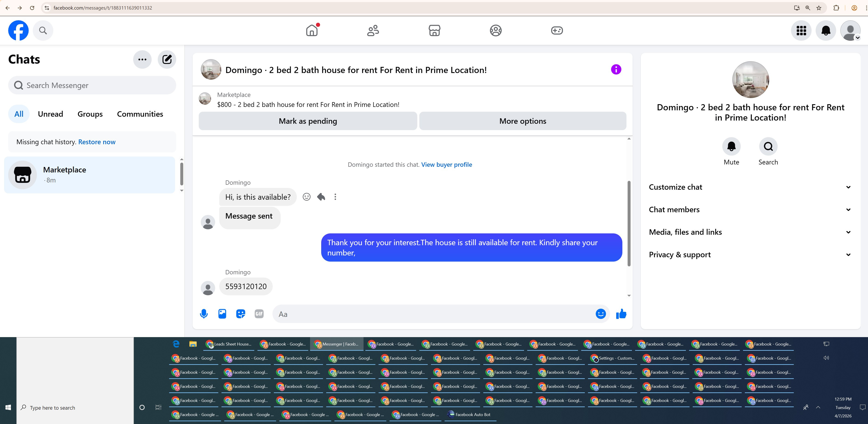Open the browser zoom magnifier icon
Screen dimensions: 868x424
pos(808,8)
